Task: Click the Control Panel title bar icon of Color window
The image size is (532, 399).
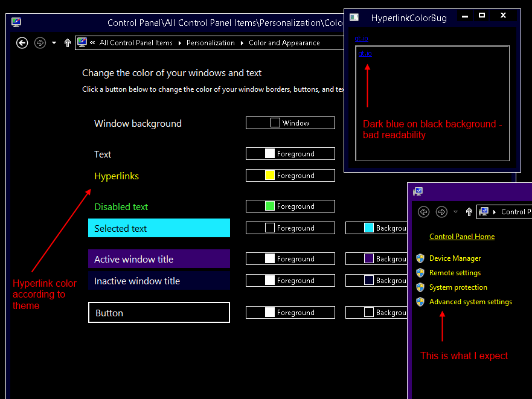Action: click(x=16, y=22)
